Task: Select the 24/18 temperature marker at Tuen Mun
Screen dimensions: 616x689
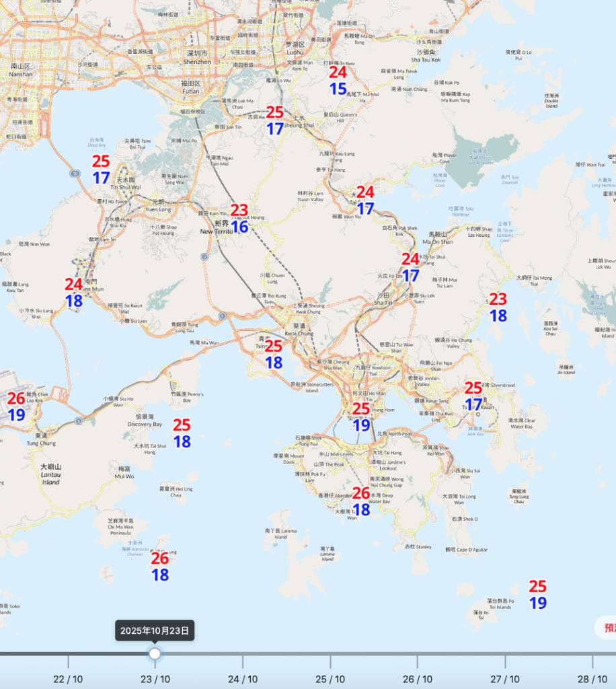Action: pos(74,293)
